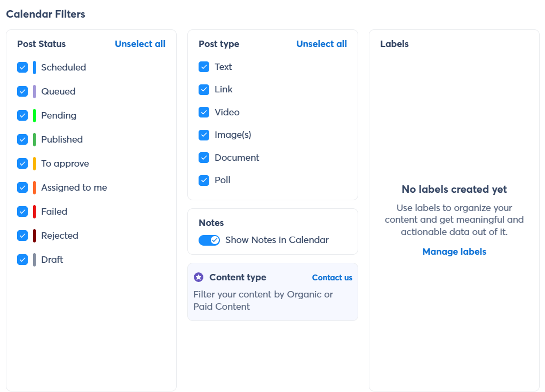Uncheck the Video post type
Viewport: 545px width, 392px height.
[204, 112]
